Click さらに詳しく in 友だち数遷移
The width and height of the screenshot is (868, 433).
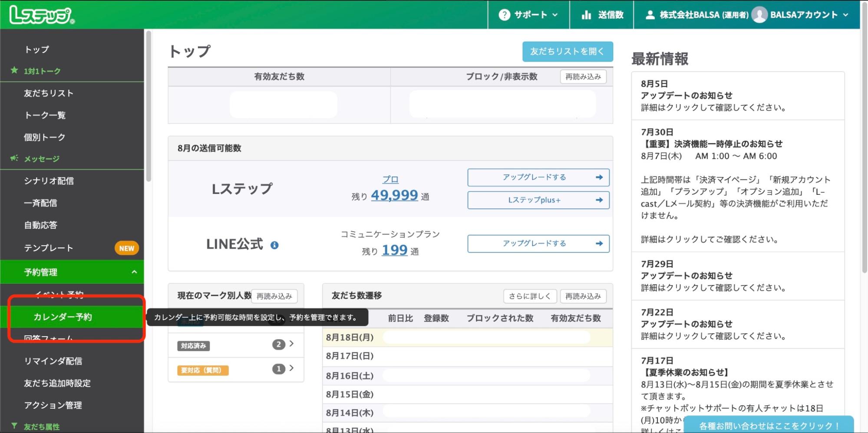(529, 296)
